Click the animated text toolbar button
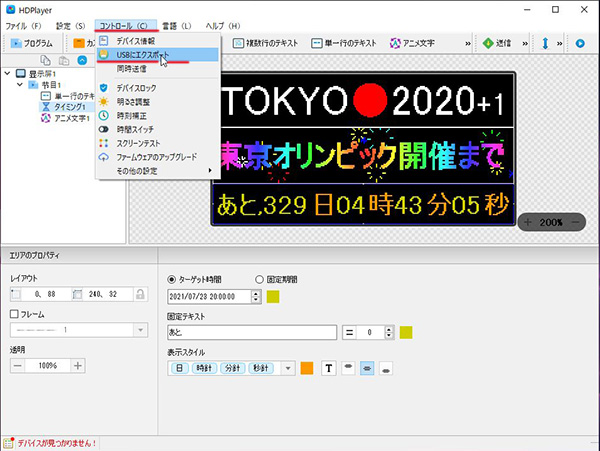Viewport: 600px width, 451px height. coord(412,43)
